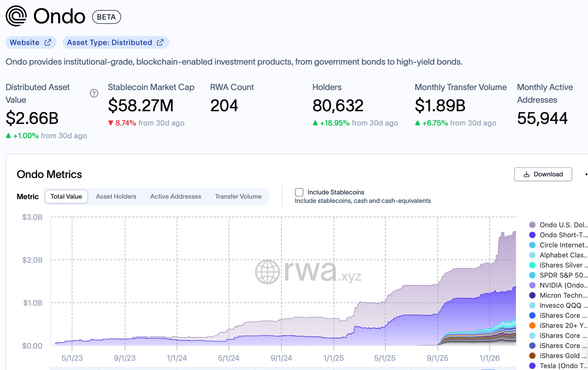The height and width of the screenshot is (370, 588).
Task: Click the options dot beside the Download button
Action: click(x=586, y=174)
